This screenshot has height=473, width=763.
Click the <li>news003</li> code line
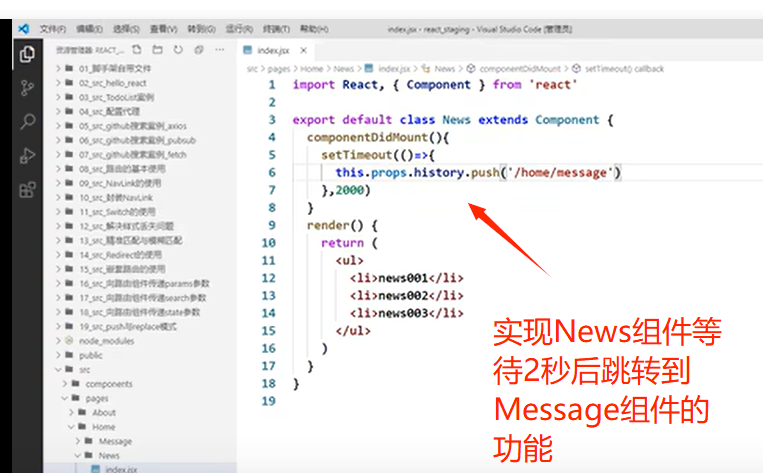tap(406, 313)
